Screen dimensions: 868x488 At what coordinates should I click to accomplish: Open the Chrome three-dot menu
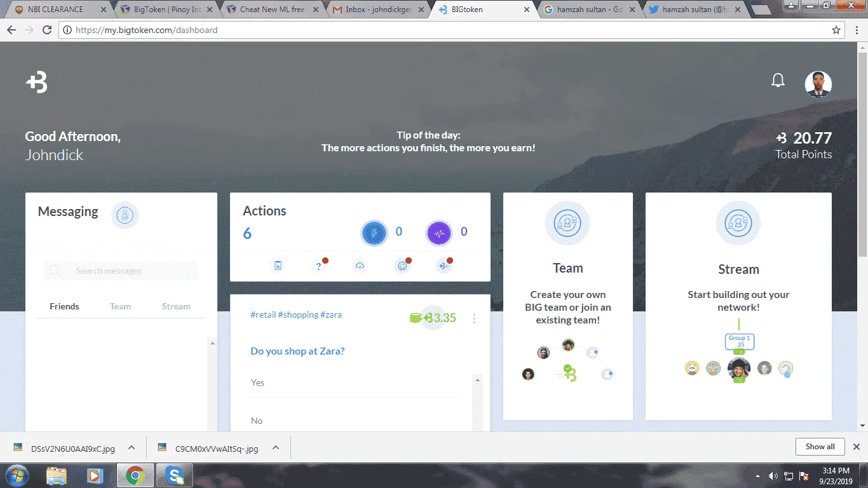point(857,30)
